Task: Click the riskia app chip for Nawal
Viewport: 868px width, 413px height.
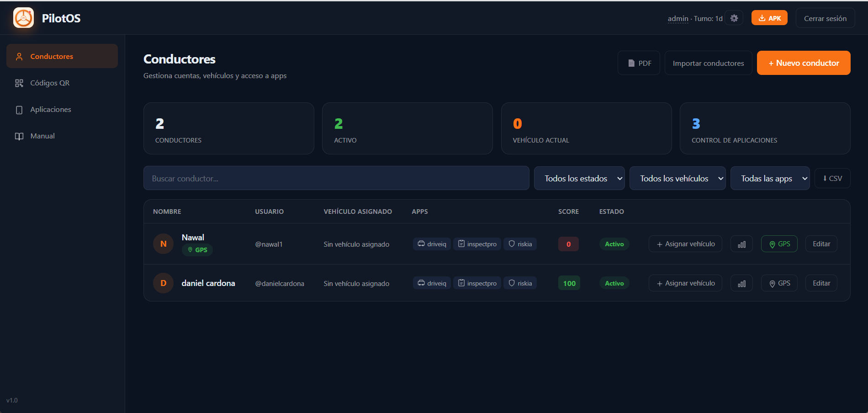Action: click(520, 244)
